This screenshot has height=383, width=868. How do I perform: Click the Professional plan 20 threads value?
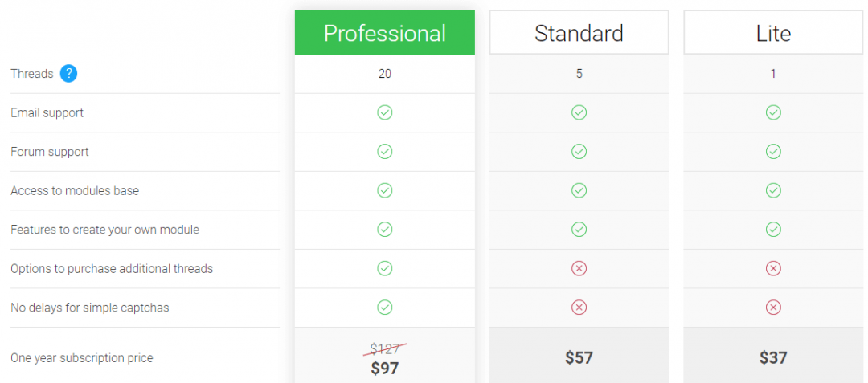pos(385,74)
